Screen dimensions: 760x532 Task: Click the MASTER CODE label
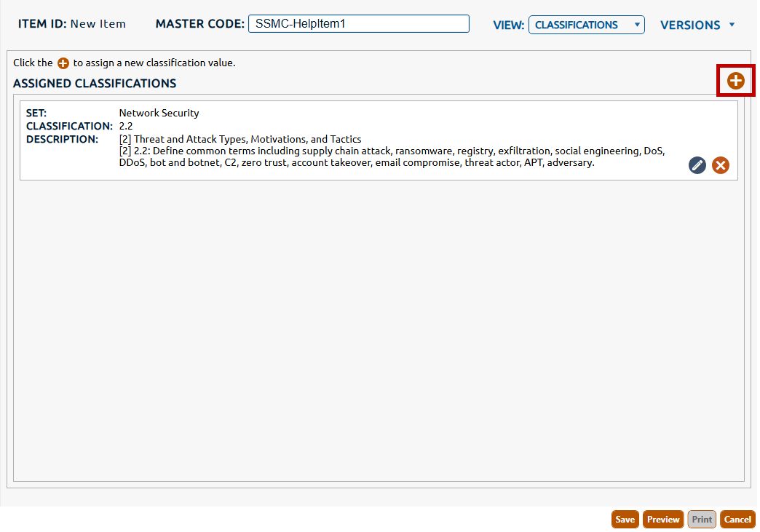199,24
